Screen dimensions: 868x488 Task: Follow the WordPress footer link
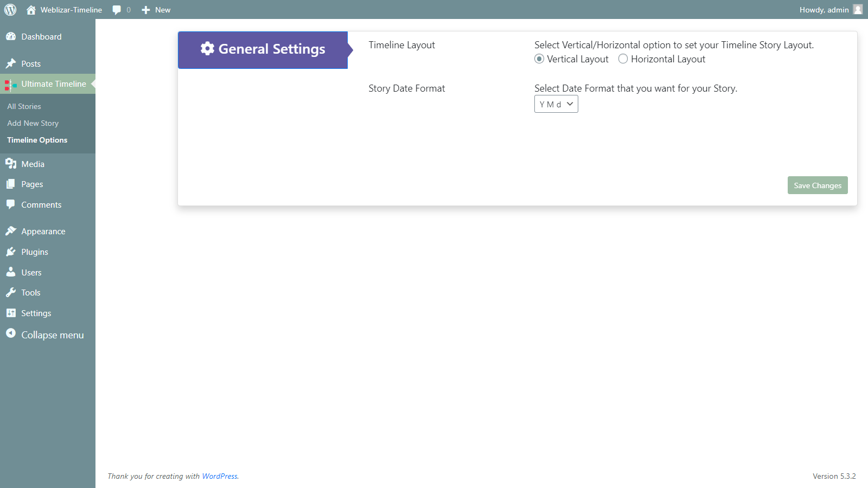point(220,476)
